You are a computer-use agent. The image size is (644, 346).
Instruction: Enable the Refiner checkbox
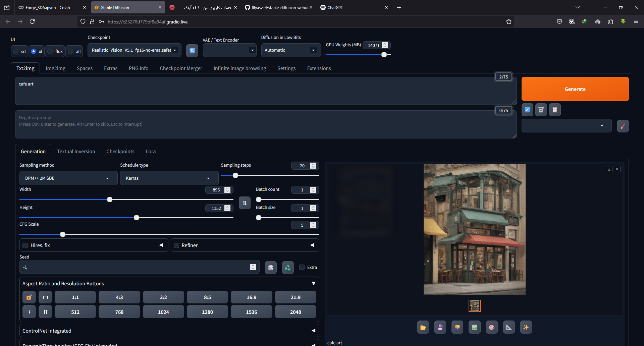tap(176, 245)
